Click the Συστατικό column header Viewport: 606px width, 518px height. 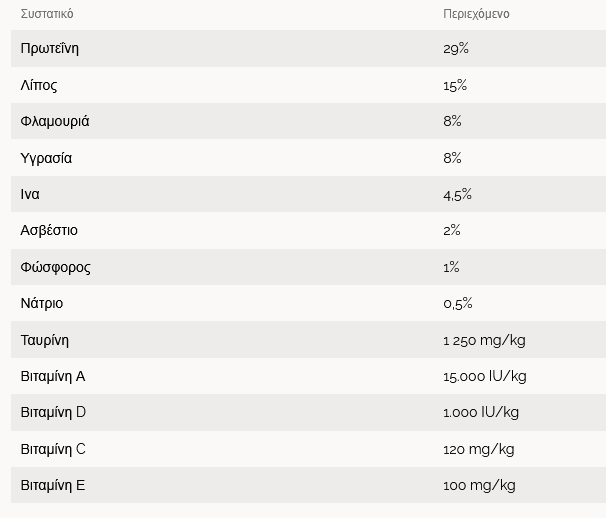(47, 14)
